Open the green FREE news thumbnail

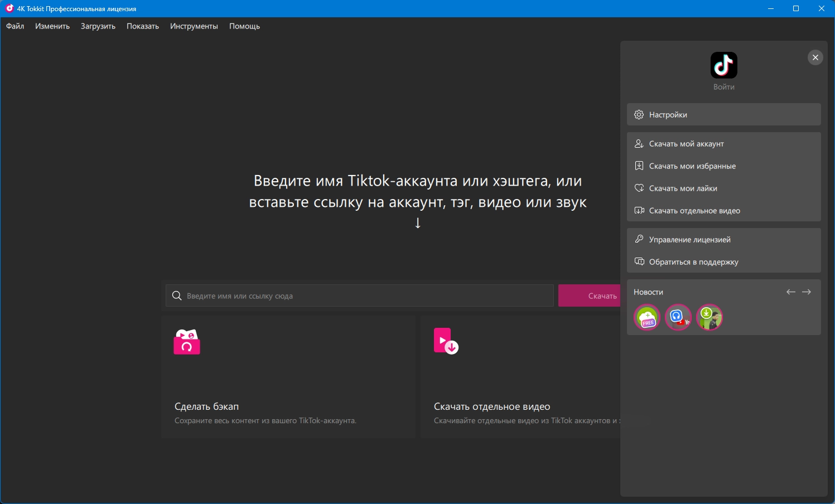647,318
